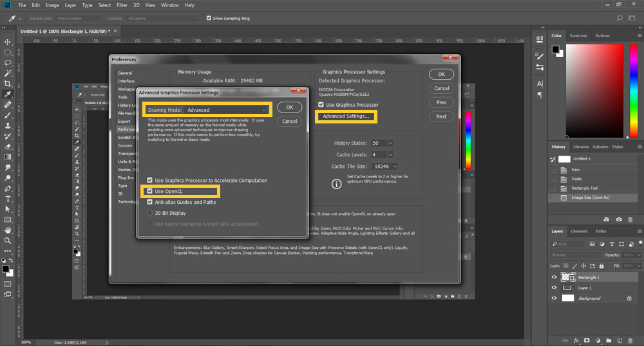Screen dimensions: 644x346
Task: Click the Advanced Settings... button
Action: click(x=346, y=116)
